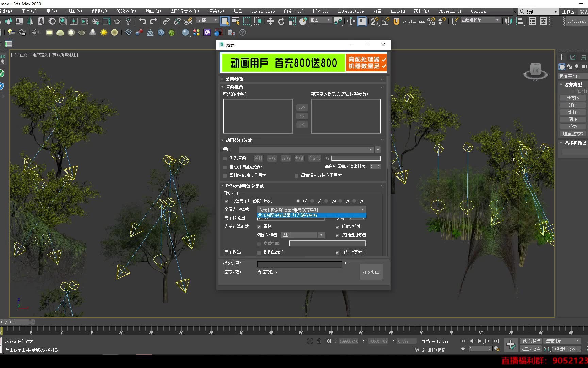The height and width of the screenshot is (368, 588).
Task: Click the yellow sun light icon
Action: pos(104,33)
